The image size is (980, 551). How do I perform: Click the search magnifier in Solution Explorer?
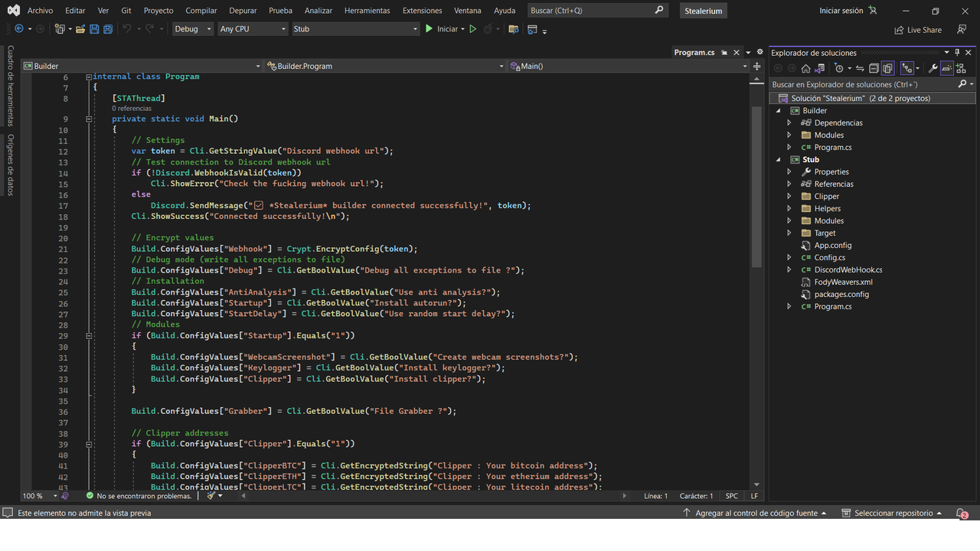click(962, 84)
